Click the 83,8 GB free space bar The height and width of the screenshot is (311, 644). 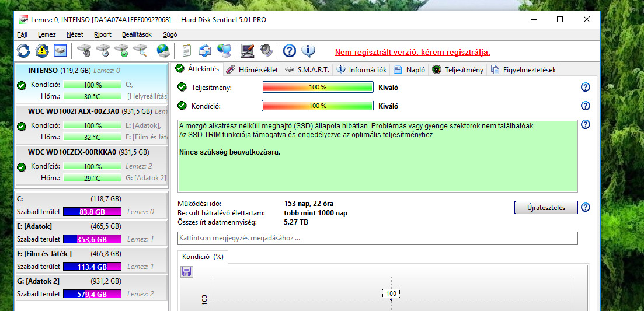(92, 212)
